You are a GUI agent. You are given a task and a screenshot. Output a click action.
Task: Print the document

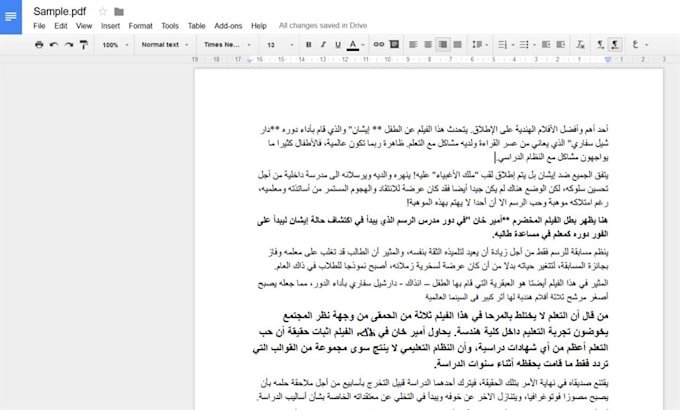click(39, 45)
